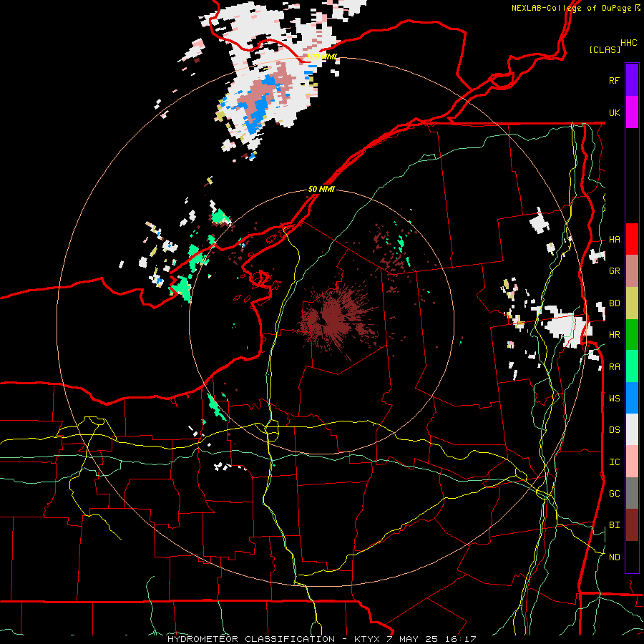Click the DS legend label
644x644 pixels.
(x=614, y=430)
